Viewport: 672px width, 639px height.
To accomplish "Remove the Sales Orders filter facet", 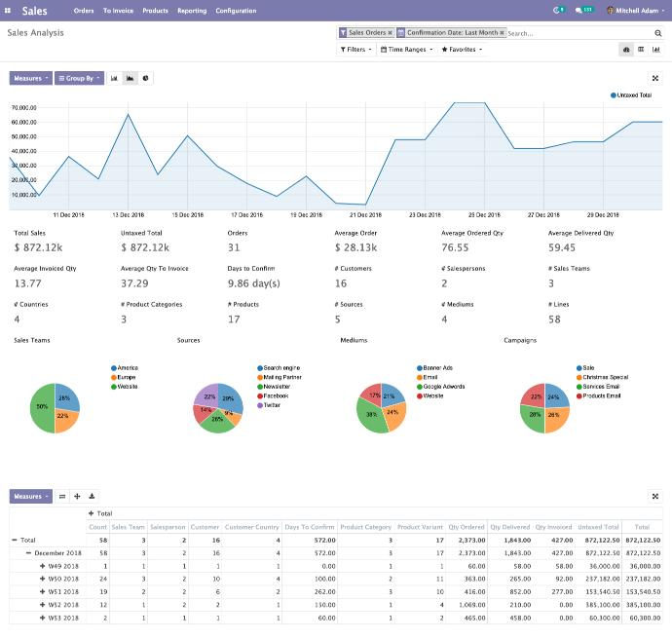I will click(x=391, y=32).
